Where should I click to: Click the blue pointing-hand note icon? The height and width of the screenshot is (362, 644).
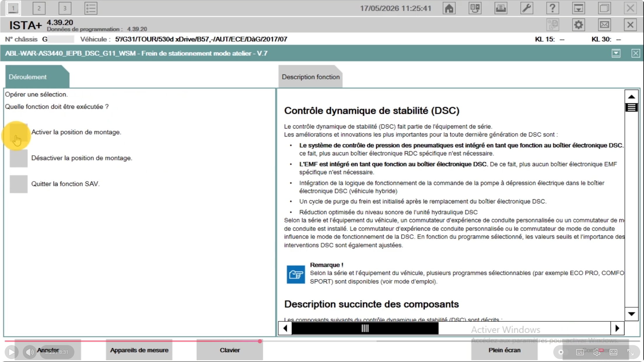296,274
